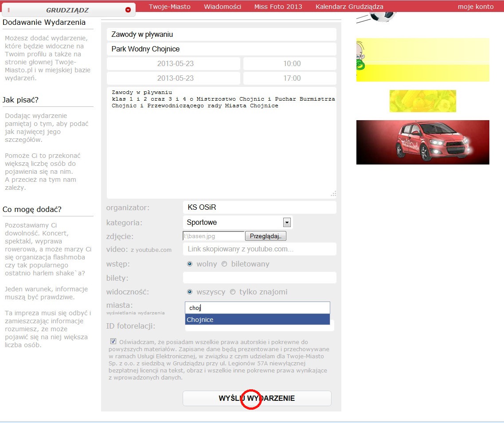504x423 pixels.
Task: Open the 'kategoria' Sportowe dropdown
Action: tap(287, 222)
